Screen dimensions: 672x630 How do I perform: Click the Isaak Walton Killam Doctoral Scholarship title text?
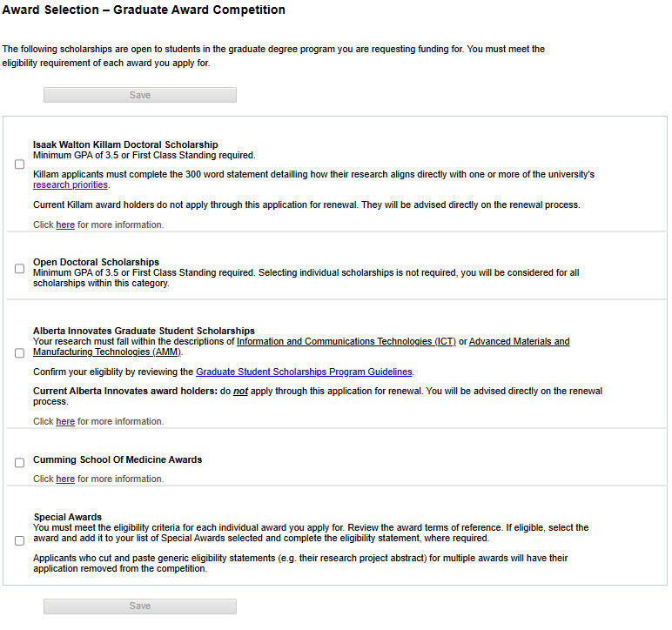pos(125,144)
